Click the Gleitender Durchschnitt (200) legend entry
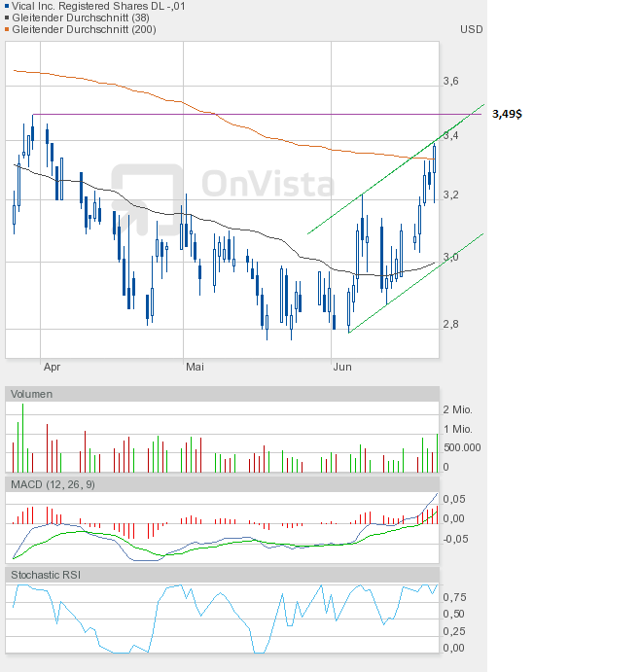Viewport: 641px width, 672px height. [84, 29]
